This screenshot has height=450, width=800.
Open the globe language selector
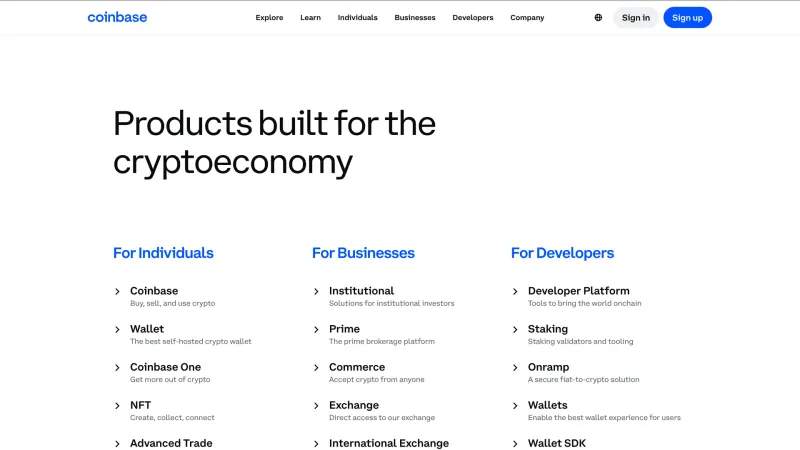coord(598,17)
